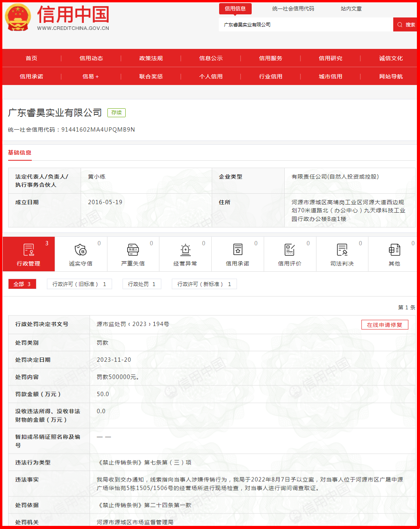Open the 联合奖惩 menu item
The width and height of the screenshot is (420, 529).
151,76
